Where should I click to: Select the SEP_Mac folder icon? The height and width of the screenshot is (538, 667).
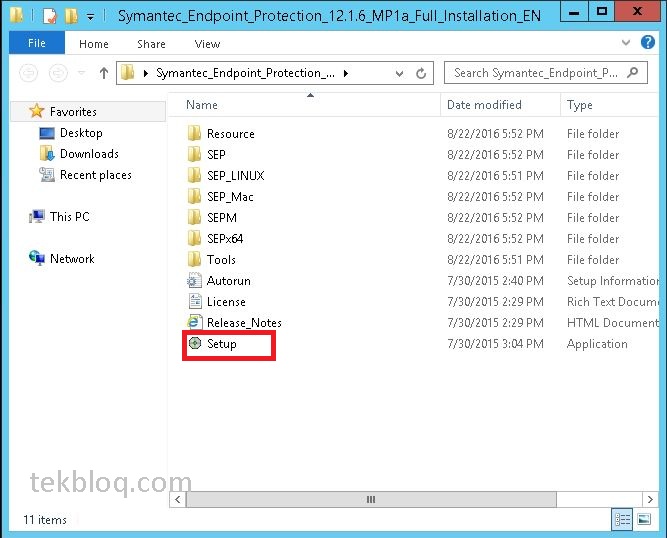point(194,196)
